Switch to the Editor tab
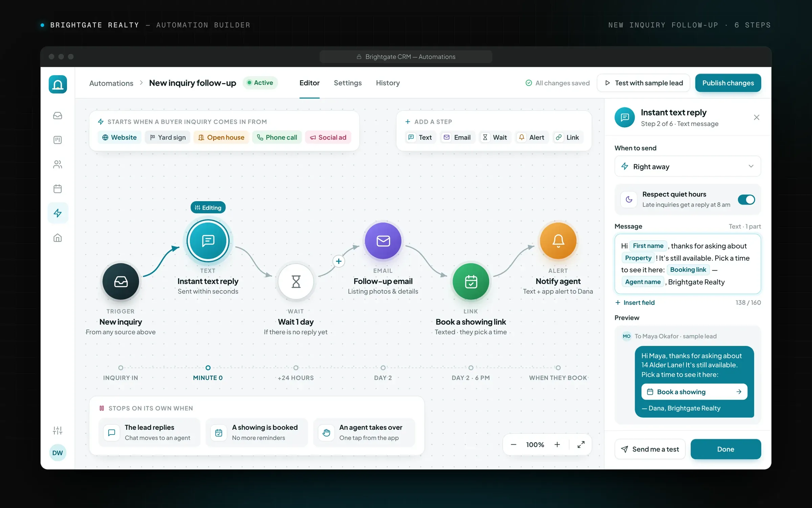Screen dimensions: 812x508 point(309,83)
